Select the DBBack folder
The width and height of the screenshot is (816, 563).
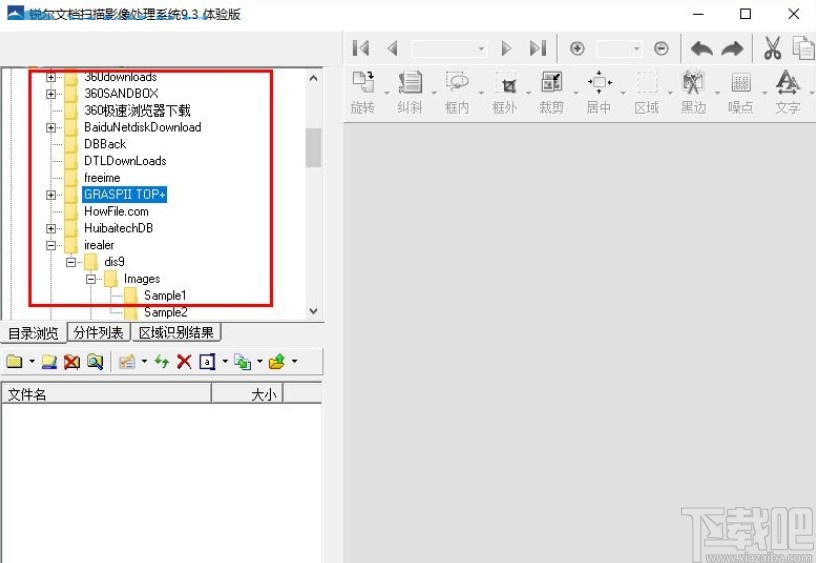point(105,144)
